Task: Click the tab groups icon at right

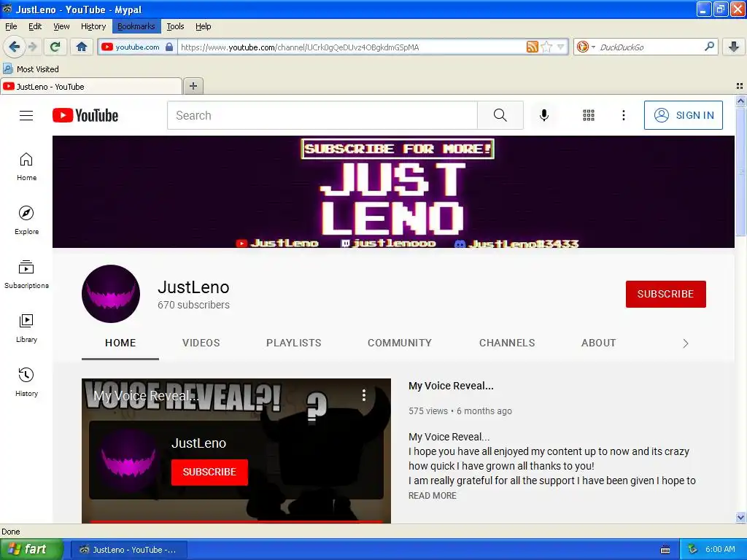Action: pos(740,86)
